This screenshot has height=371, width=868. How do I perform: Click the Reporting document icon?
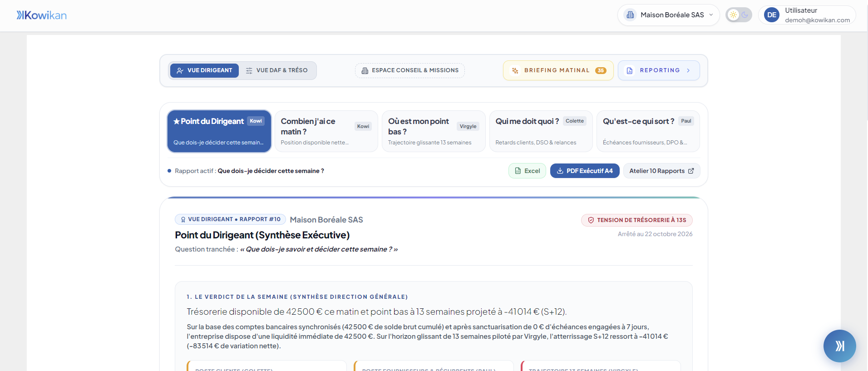point(630,70)
